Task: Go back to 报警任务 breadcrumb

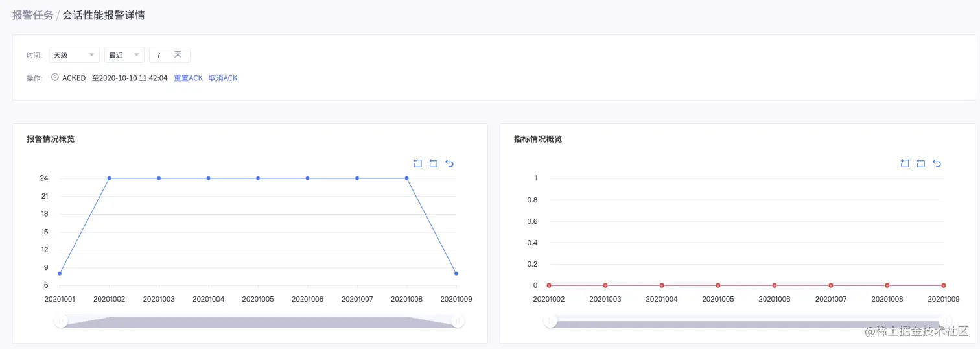Action: pos(32,15)
